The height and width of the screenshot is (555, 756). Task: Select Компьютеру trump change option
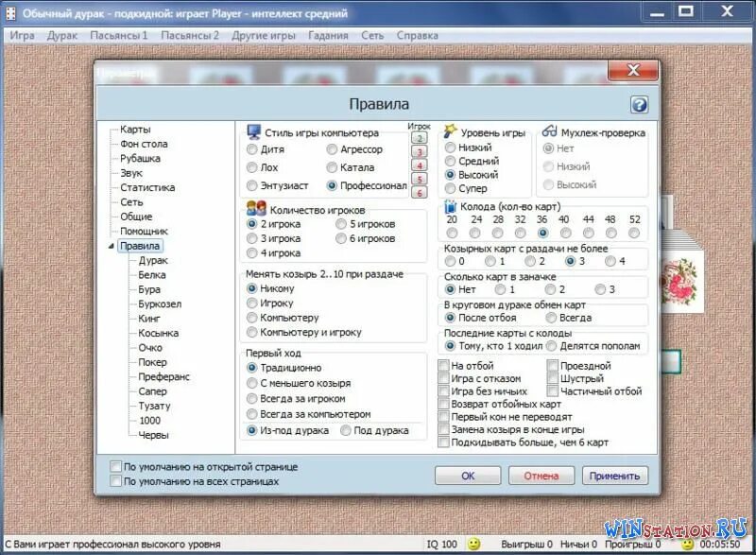283,318
